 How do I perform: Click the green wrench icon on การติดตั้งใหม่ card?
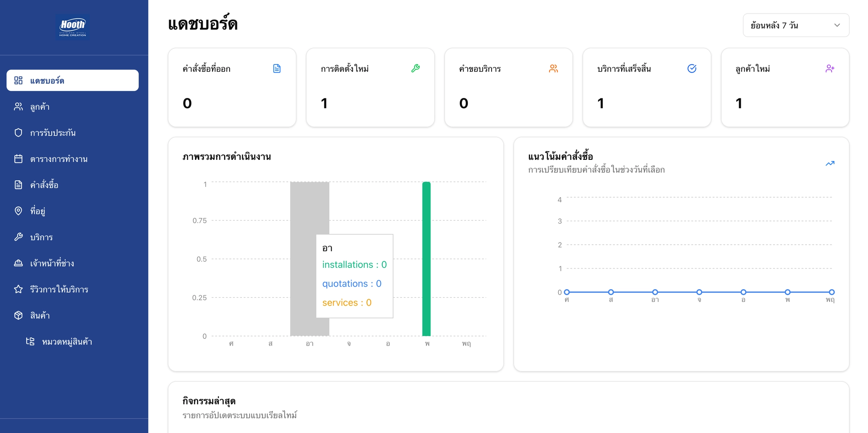click(x=415, y=69)
